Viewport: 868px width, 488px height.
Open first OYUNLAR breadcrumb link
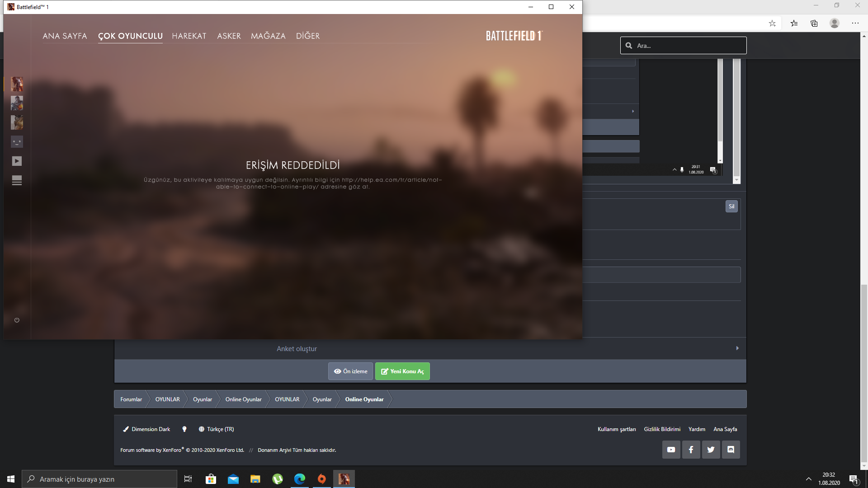point(167,399)
